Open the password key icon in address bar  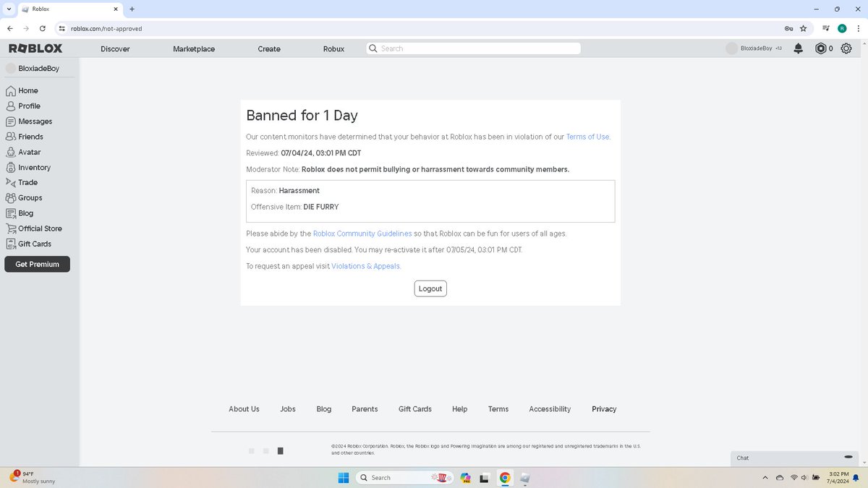click(x=788, y=28)
